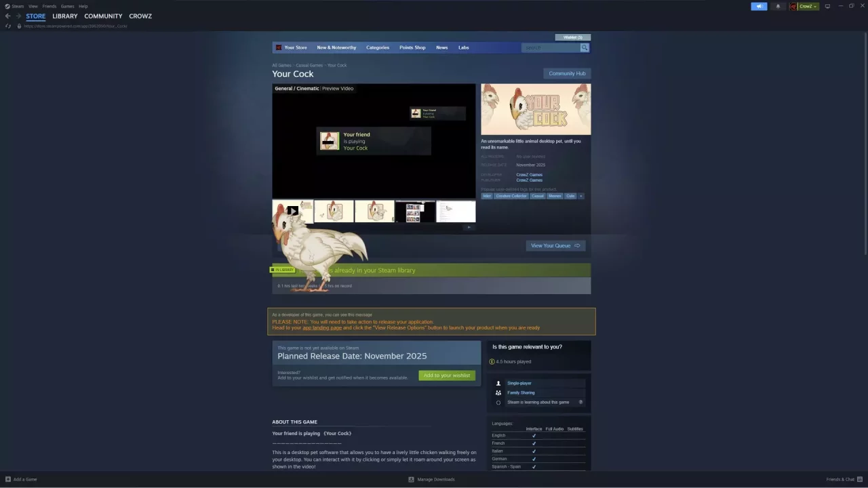Click the app landing page link
This screenshot has height=488, width=868.
point(321,328)
